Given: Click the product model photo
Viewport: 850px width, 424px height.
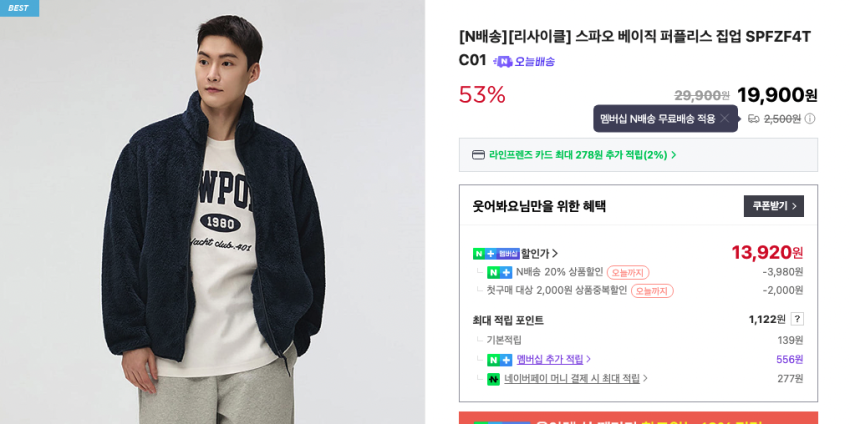Looking at the screenshot, I should (x=212, y=230).
